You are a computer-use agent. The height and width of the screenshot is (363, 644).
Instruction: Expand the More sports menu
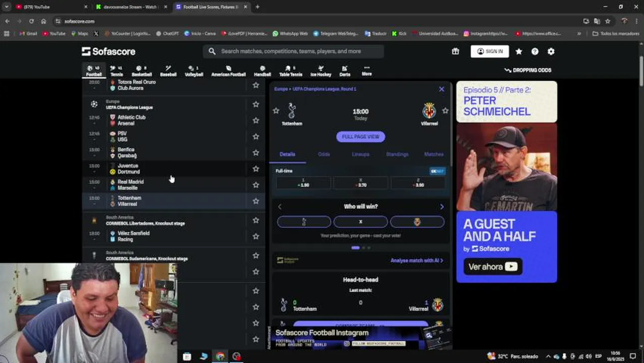(x=367, y=71)
